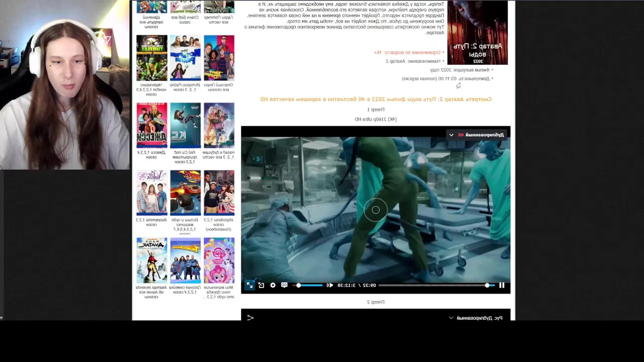Click the share icon in player 2

[250, 318]
